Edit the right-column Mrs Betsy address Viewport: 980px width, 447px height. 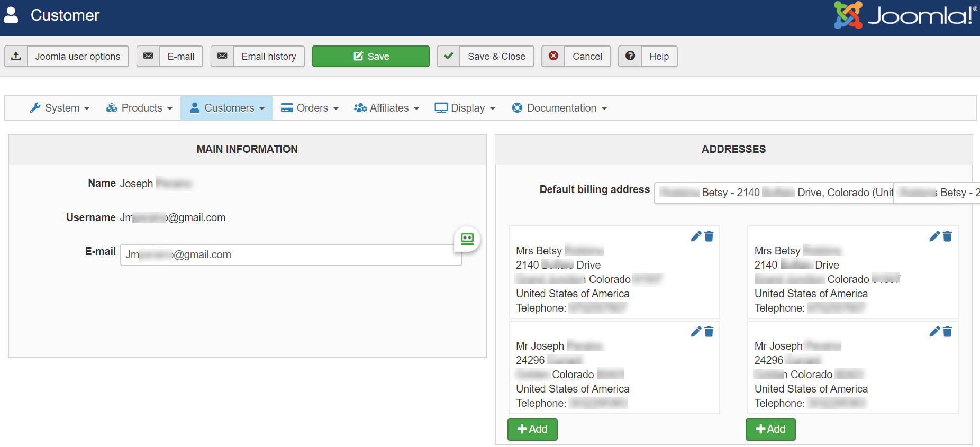point(934,236)
